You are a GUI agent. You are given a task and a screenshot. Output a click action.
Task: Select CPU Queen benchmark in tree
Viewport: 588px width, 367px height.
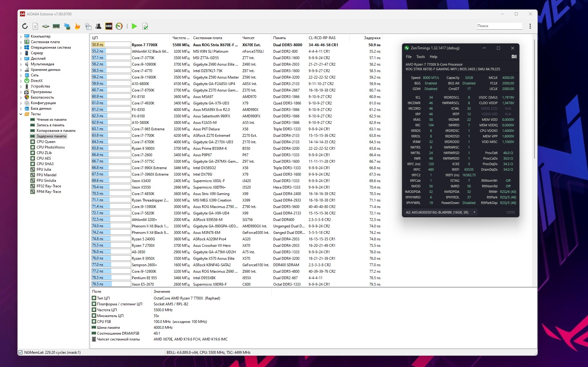[46, 142]
